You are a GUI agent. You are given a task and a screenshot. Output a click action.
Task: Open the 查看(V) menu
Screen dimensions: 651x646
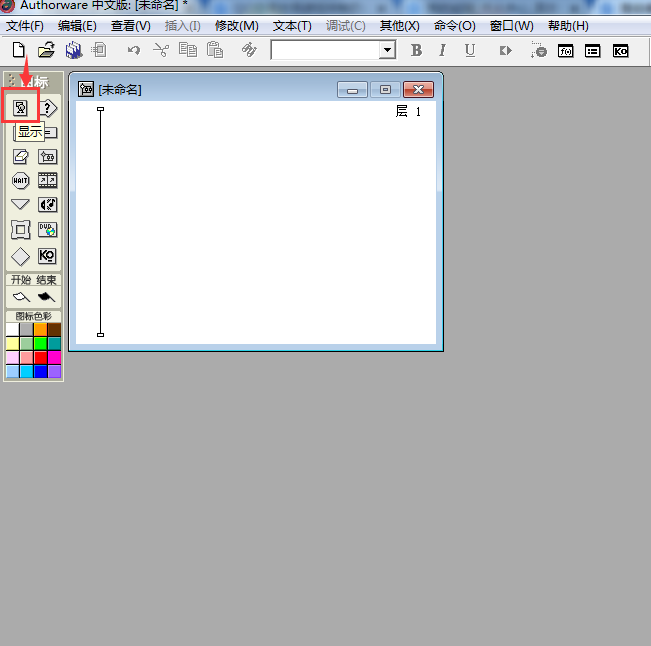point(131,26)
